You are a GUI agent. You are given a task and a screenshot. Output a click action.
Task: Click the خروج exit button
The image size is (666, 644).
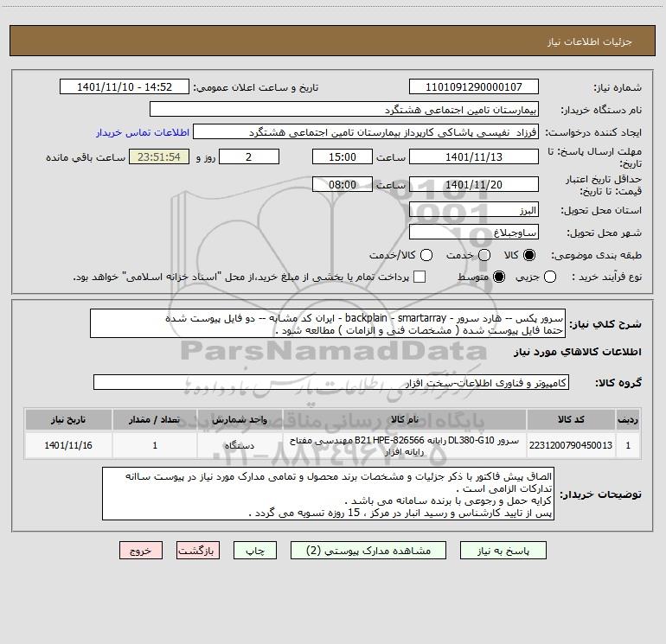pos(141,551)
